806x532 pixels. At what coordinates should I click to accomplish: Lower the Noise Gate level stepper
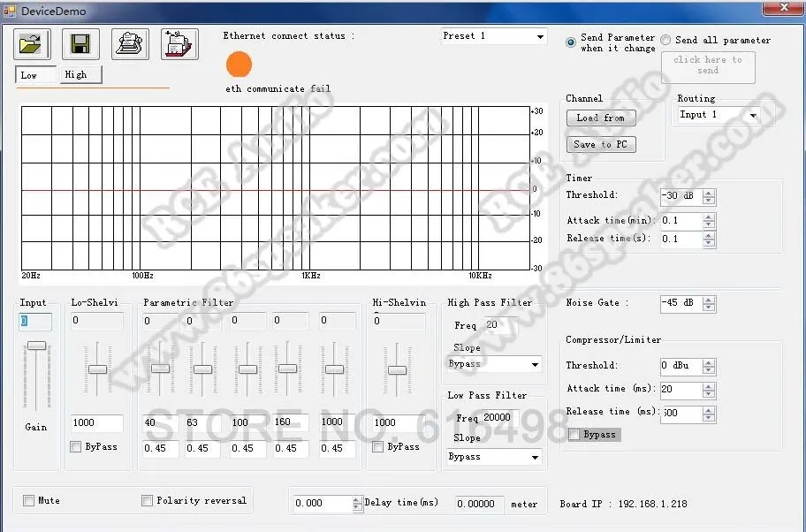tap(709, 308)
